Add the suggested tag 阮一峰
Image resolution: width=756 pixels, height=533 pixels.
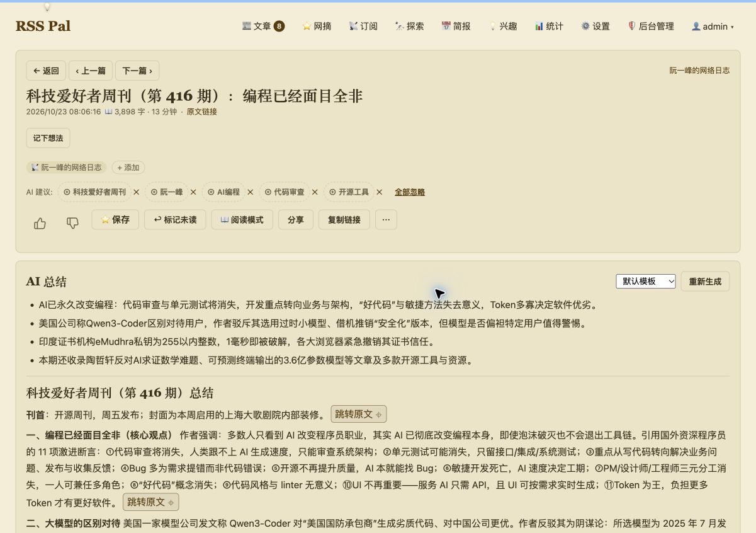click(x=166, y=192)
